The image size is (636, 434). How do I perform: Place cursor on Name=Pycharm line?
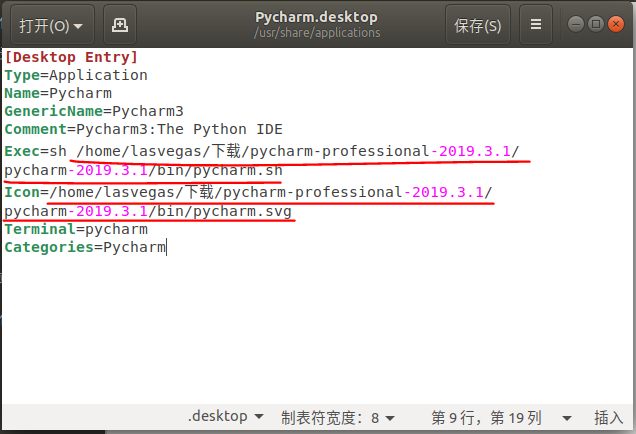click(x=58, y=93)
